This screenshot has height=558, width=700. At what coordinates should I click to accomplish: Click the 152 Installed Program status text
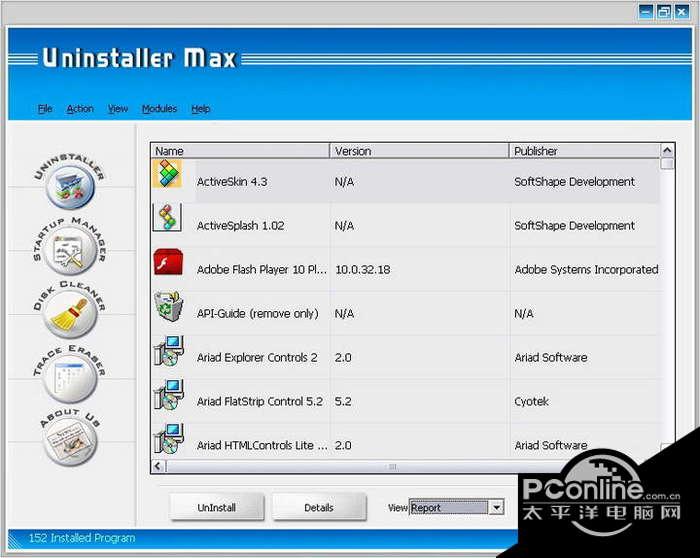(82, 538)
